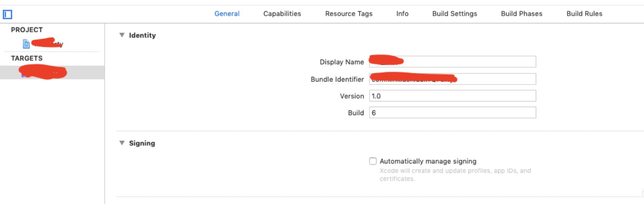The height and width of the screenshot is (209, 644).
Task: Collapse the Identity section triangle
Action: [122, 35]
